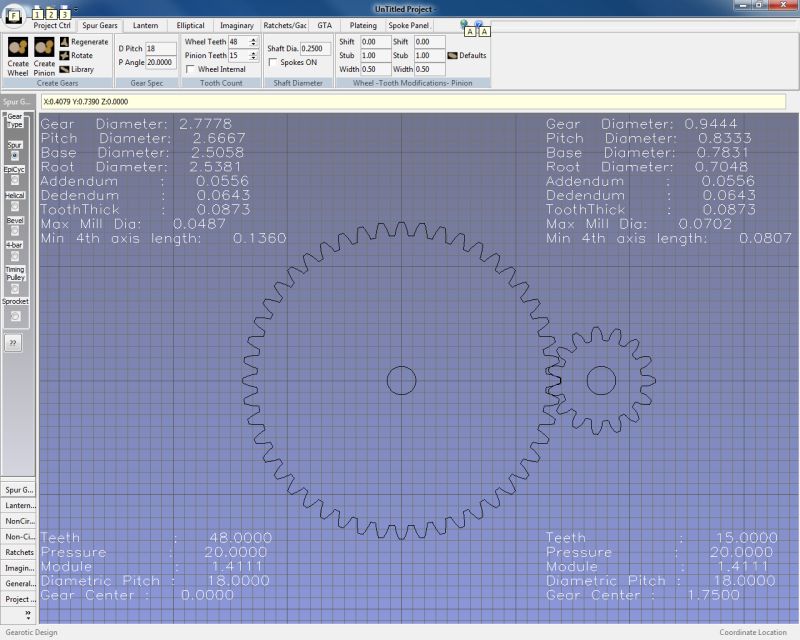The image size is (800, 640).
Task: Click the Spur G... panel header
Action: pos(18,102)
